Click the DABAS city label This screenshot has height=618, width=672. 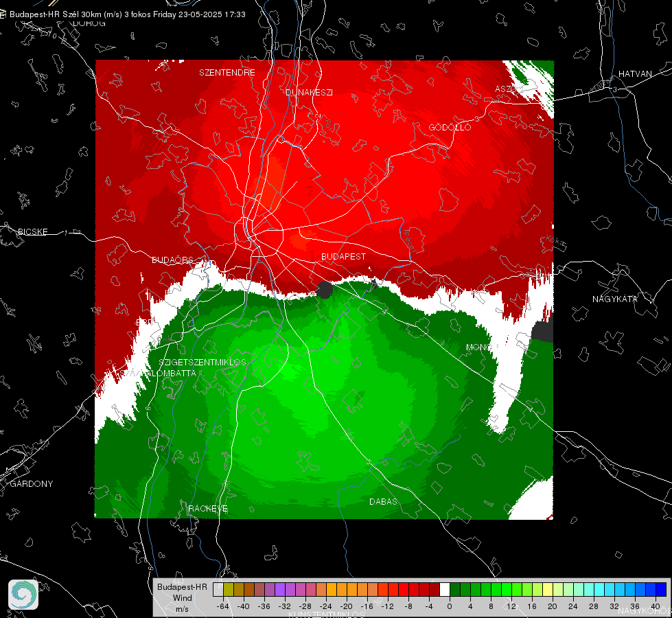[x=383, y=502]
